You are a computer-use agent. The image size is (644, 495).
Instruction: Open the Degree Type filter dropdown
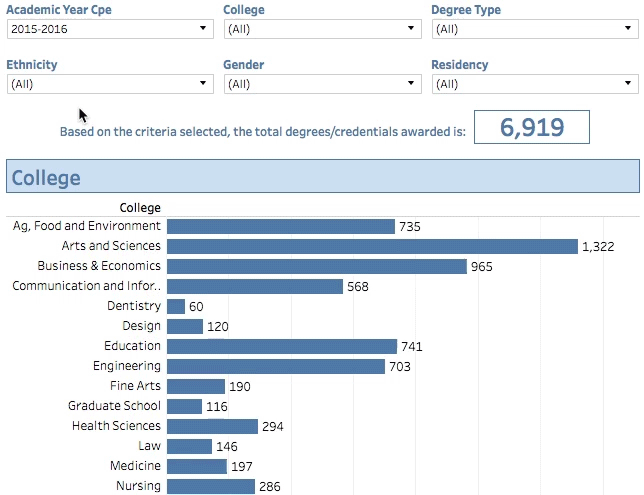(535, 29)
